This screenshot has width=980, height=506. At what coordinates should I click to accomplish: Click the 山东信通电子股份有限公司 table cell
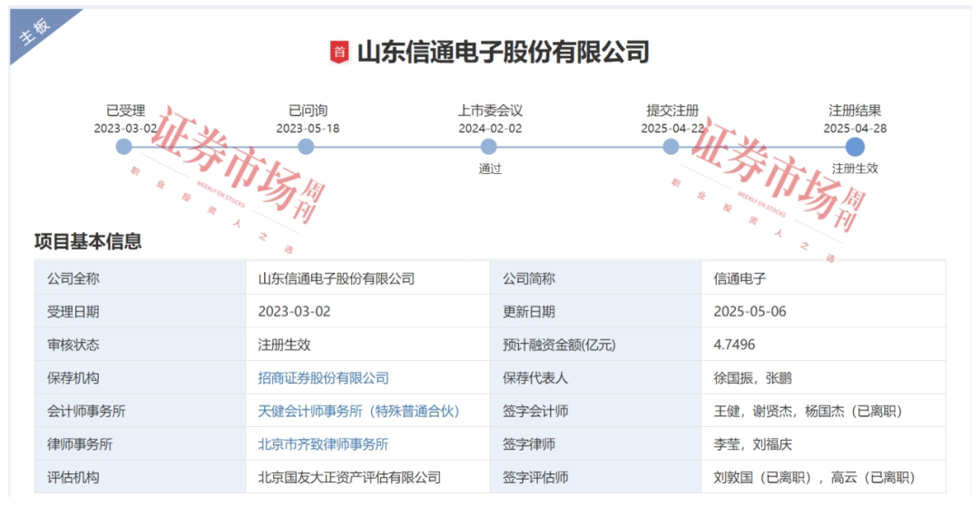click(x=367, y=278)
